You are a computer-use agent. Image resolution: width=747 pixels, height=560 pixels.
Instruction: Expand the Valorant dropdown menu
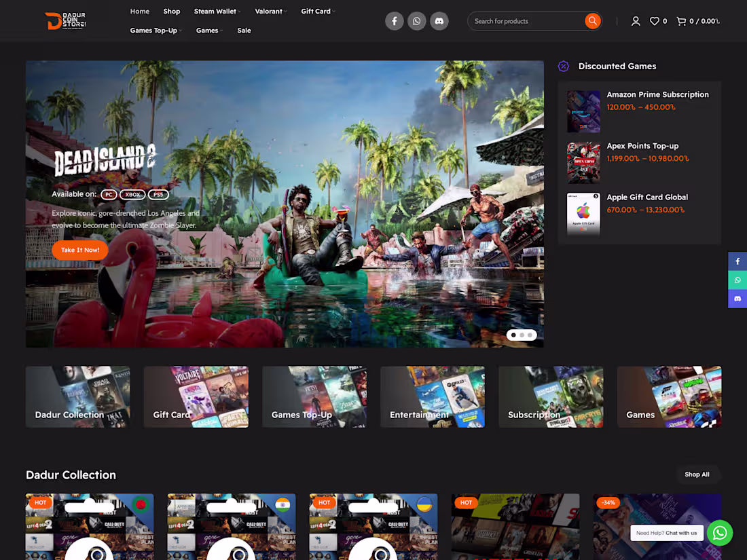click(x=270, y=11)
